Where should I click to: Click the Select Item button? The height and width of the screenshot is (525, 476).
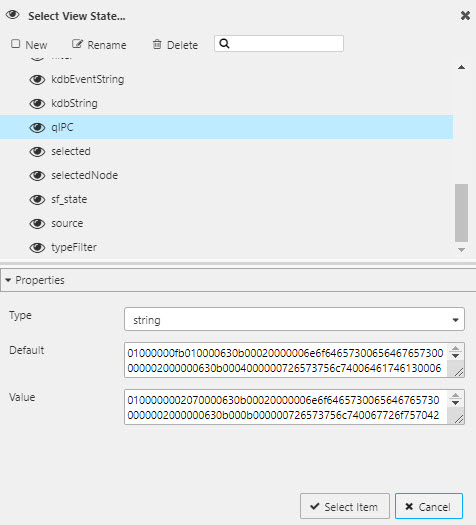pos(345,506)
